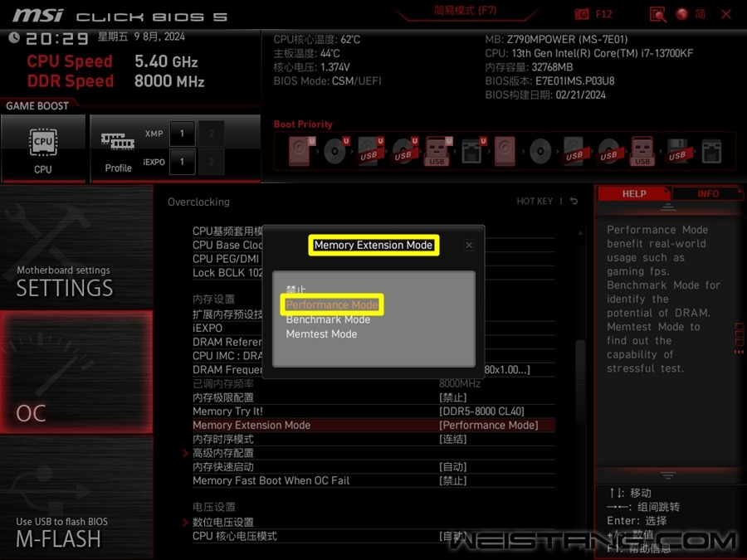Select the Lock BCLK 102 setting row

pyautogui.click(x=227, y=273)
